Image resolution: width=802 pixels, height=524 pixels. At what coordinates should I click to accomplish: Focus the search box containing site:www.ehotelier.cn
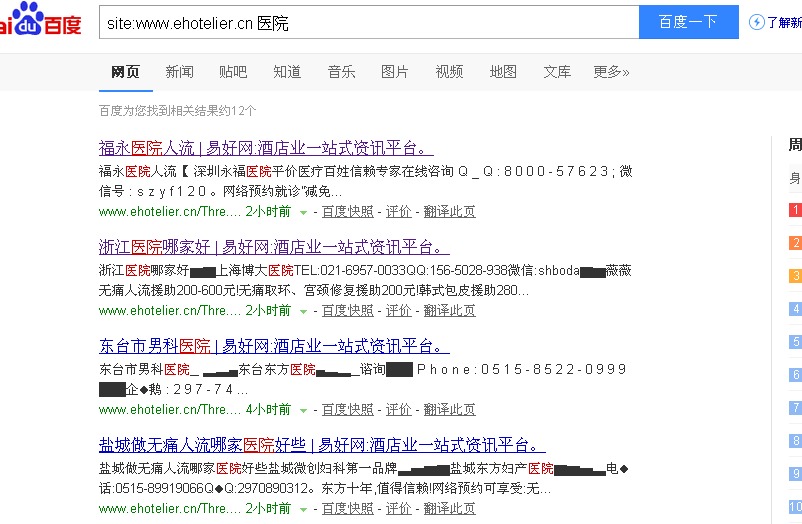click(x=369, y=23)
